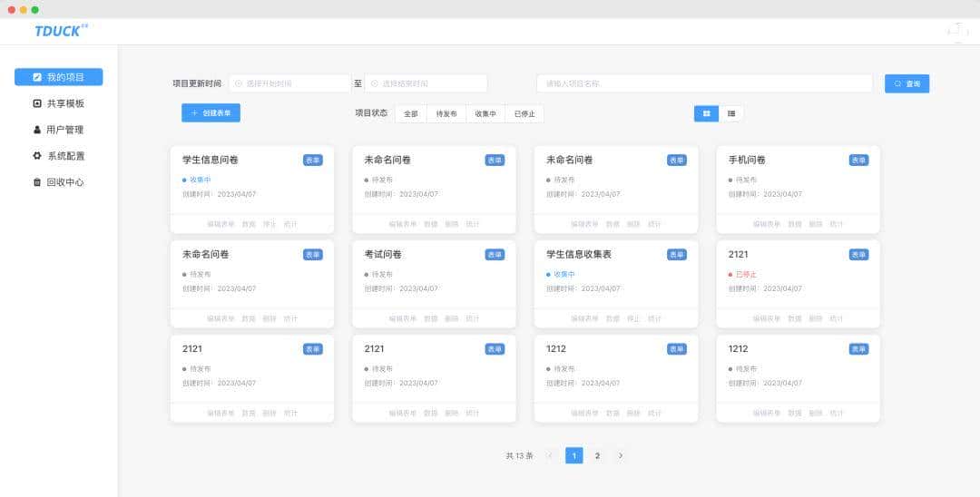Open 回收中心 recycle bin page
This screenshot has width=980, height=497.
(x=59, y=182)
